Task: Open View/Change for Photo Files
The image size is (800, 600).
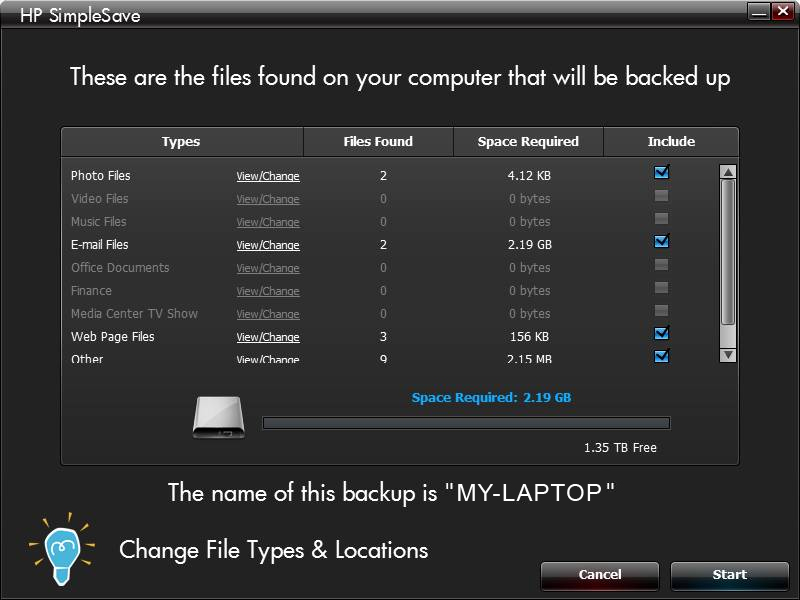Action: click(268, 176)
